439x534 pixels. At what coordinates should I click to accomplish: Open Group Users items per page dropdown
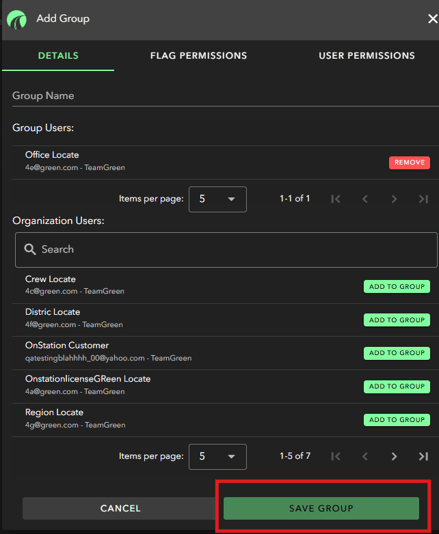(218, 199)
